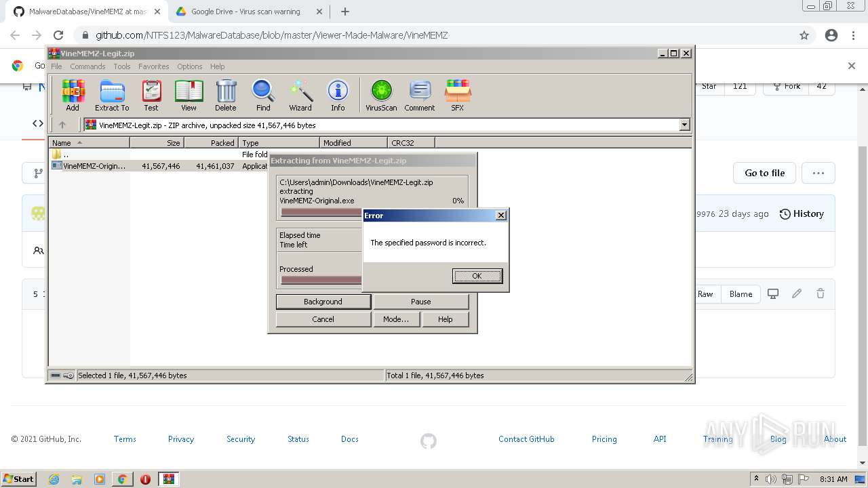Image resolution: width=868 pixels, height=488 pixels.
Task: Click the Windows Start button
Action: pos(18,479)
